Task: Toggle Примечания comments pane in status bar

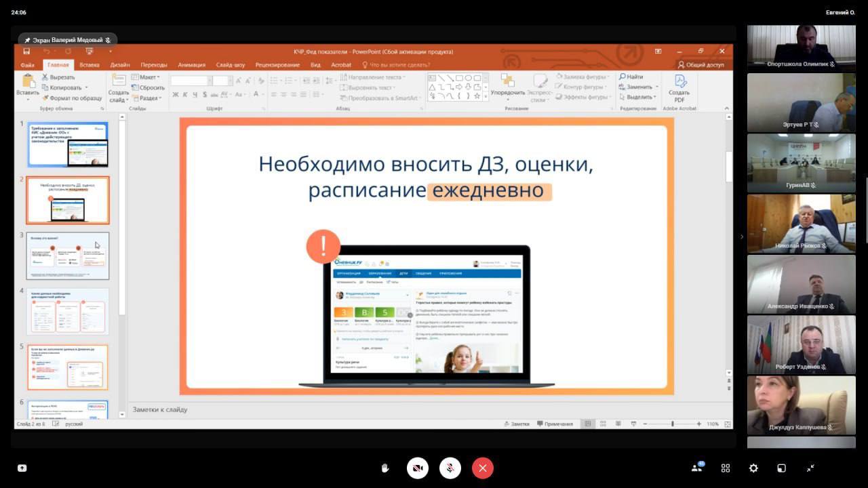Action: coord(555,424)
